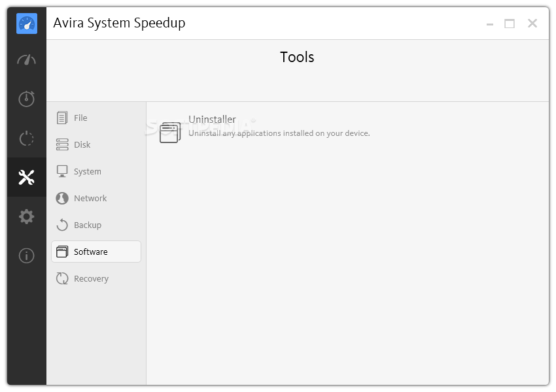Close the Avira System Speedup window
Screen dimensions: 556x392
click(532, 24)
